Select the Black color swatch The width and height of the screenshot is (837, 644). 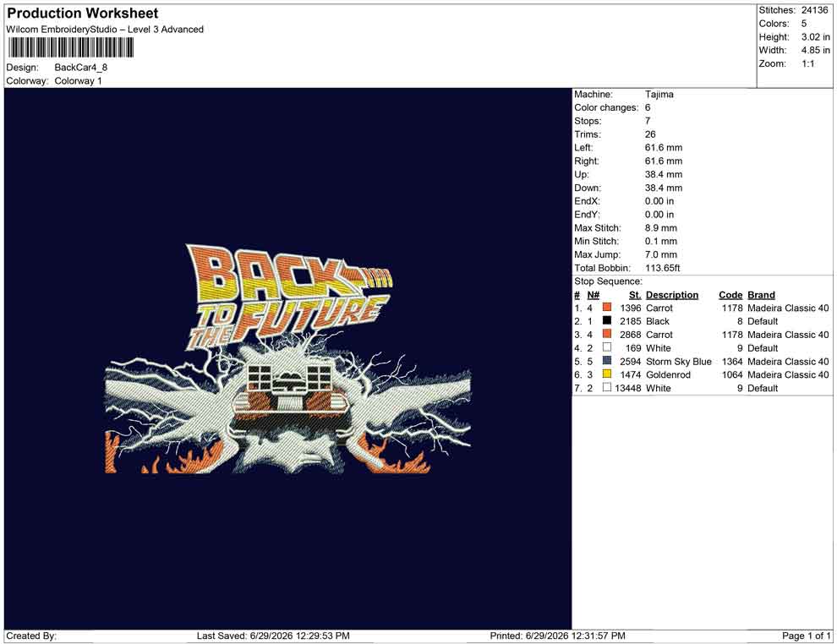606,320
